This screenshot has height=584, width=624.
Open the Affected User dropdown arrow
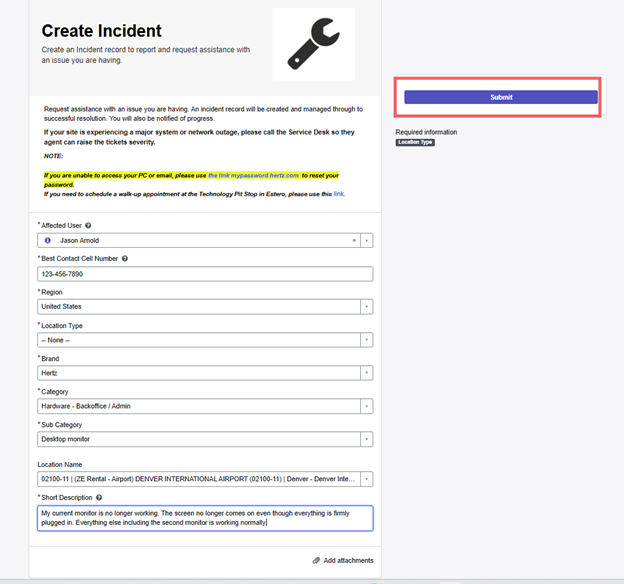[367, 240]
